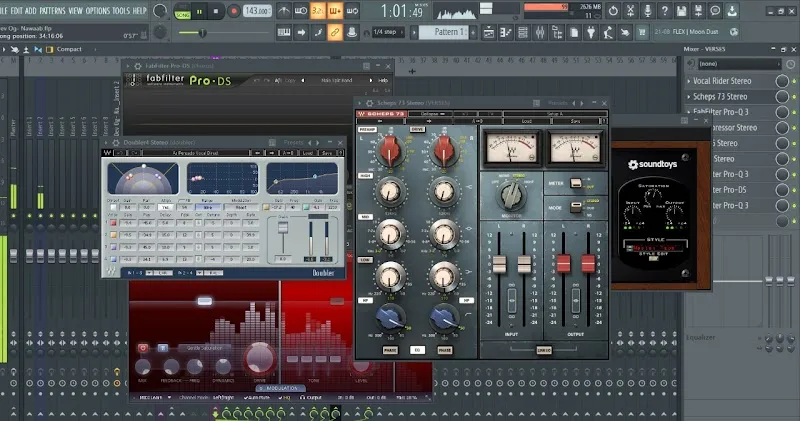The height and width of the screenshot is (421, 800).
Task: Open the Playlist view from the toolbar
Action: tap(489, 33)
